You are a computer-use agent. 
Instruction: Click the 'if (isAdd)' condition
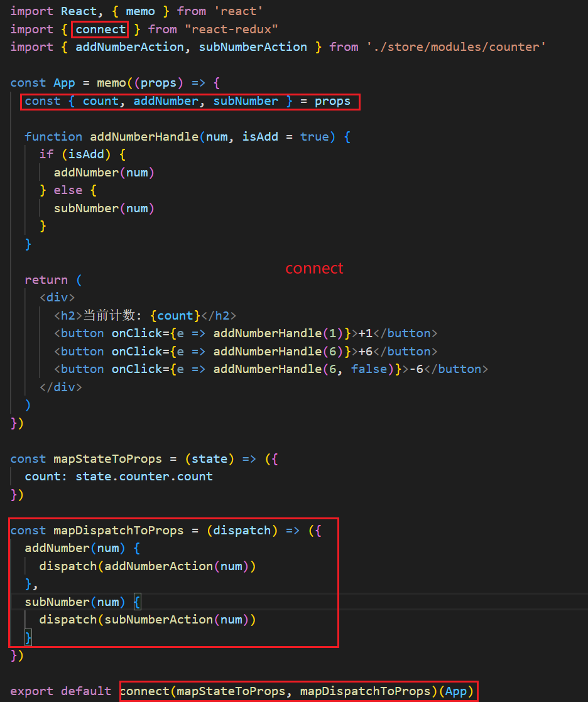tap(75, 154)
